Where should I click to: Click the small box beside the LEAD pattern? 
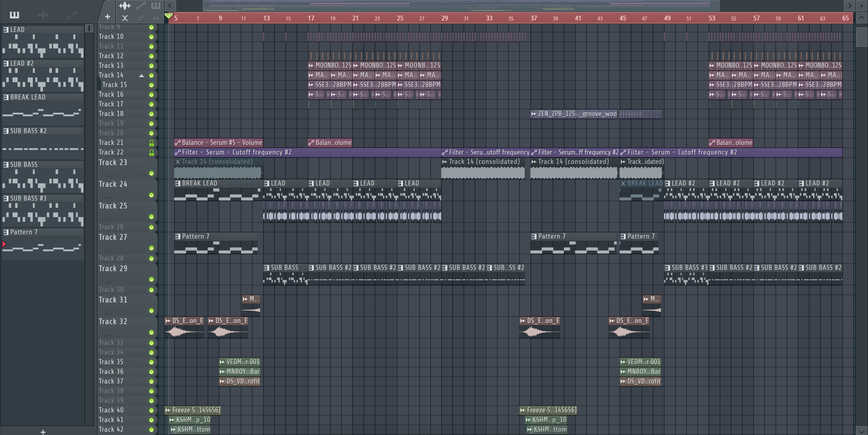click(x=89, y=29)
